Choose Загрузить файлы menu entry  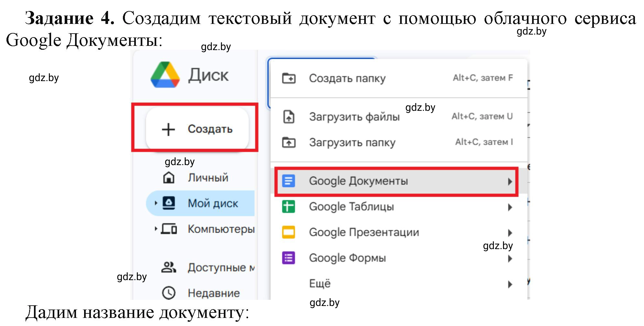(x=399, y=117)
